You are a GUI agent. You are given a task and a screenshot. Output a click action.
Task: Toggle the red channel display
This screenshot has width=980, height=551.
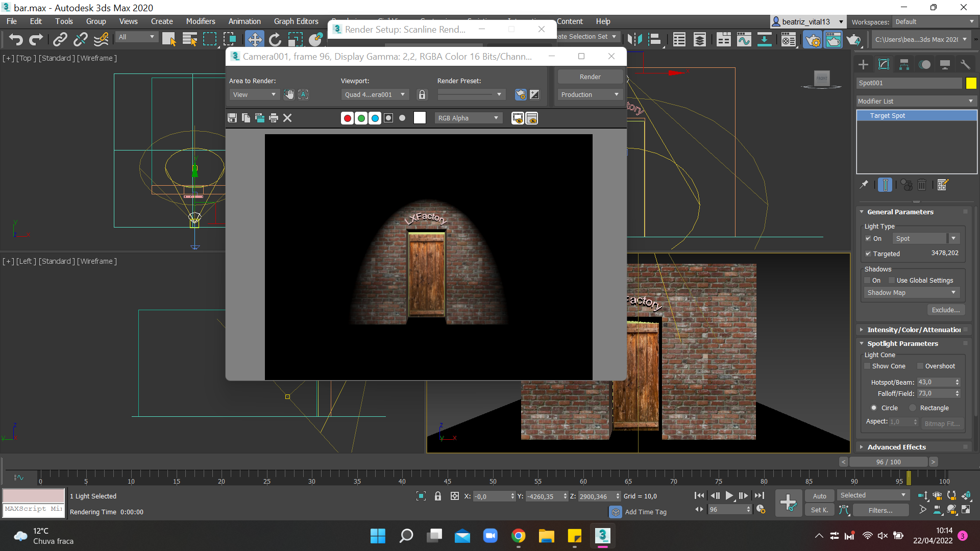347,118
